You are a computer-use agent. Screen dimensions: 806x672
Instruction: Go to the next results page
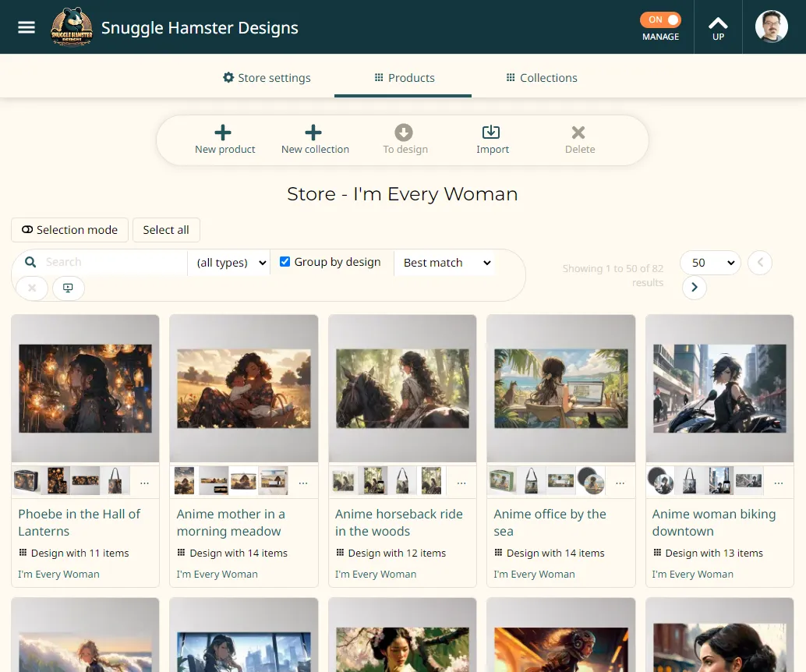pyautogui.click(x=694, y=288)
